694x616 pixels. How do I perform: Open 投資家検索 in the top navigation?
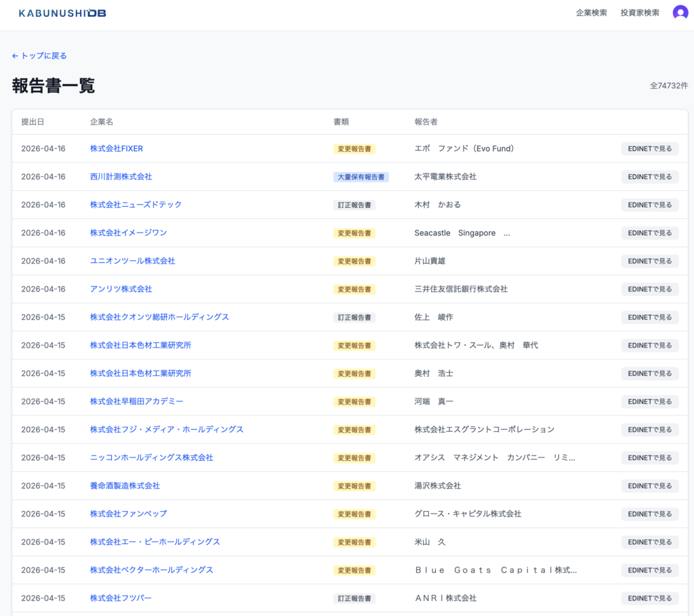[x=639, y=13]
